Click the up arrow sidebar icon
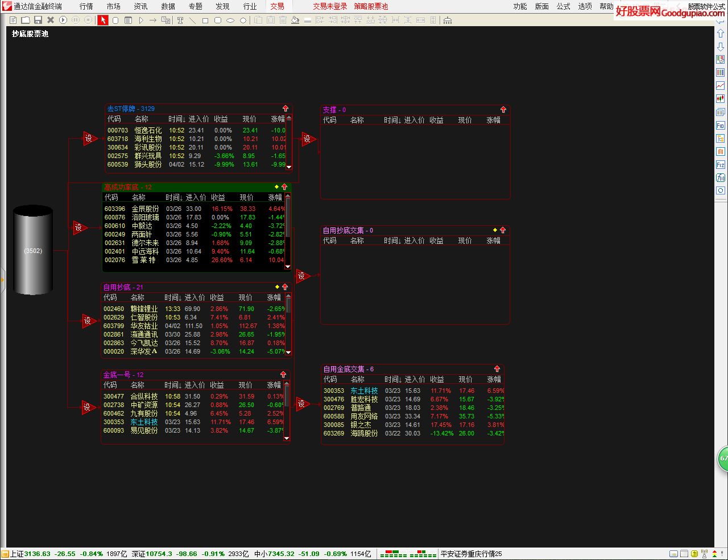 pyautogui.click(x=721, y=34)
